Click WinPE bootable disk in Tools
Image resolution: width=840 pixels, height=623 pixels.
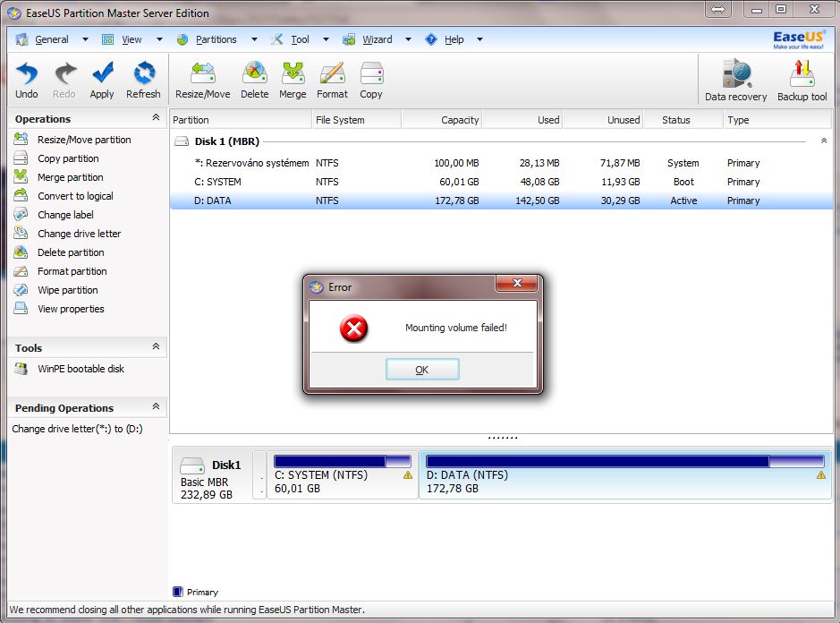[x=81, y=369]
